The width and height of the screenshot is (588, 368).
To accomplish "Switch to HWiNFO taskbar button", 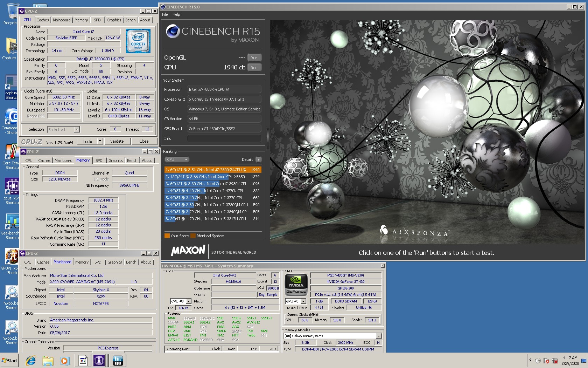I will (118, 361).
